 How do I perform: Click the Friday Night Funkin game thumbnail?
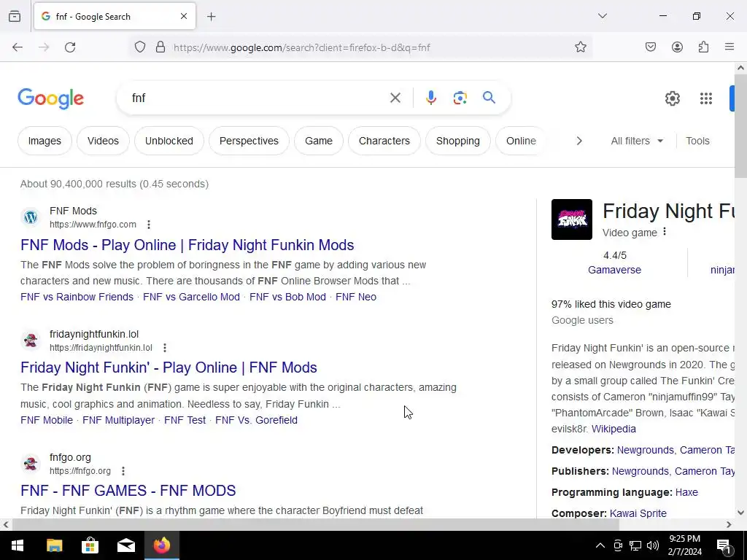point(572,219)
